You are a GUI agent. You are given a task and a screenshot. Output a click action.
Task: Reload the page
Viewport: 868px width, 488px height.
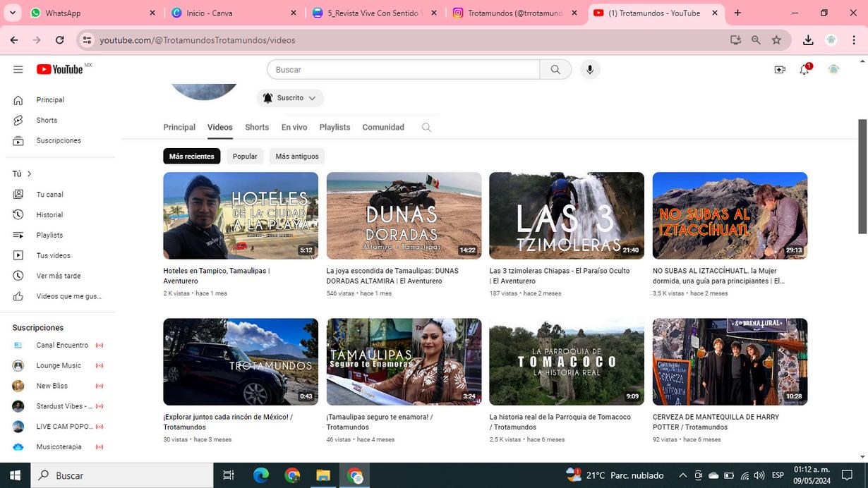click(60, 40)
